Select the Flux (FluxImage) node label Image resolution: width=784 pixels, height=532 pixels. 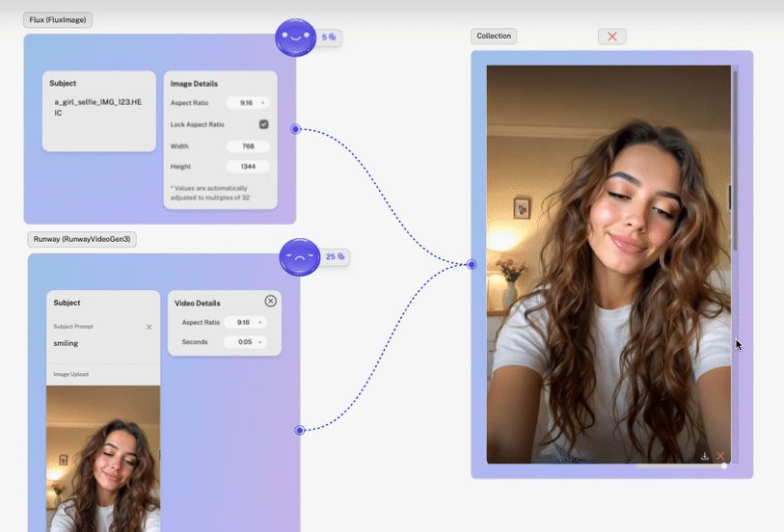click(58, 19)
